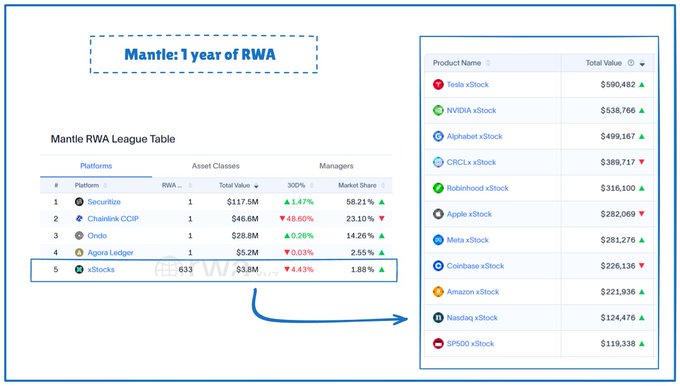Screen dimensions: 680x386
Task: Open the Coinbase xStock product link
Action: click(x=475, y=265)
